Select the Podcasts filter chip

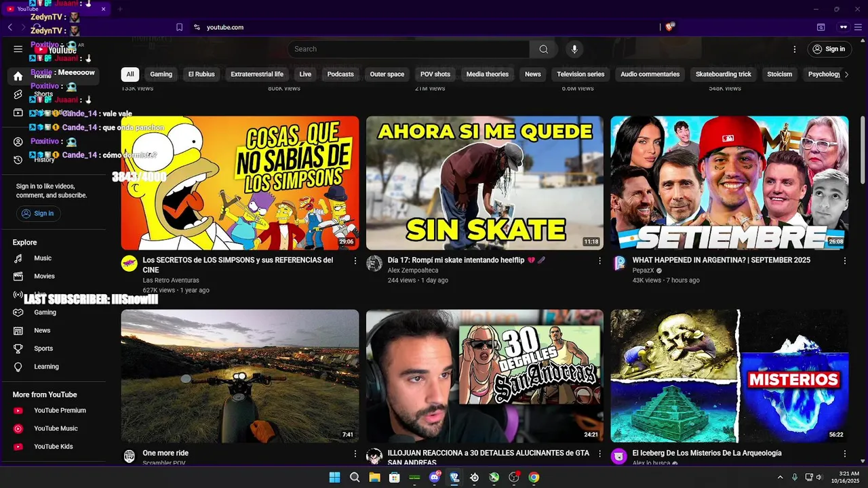click(x=340, y=75)
